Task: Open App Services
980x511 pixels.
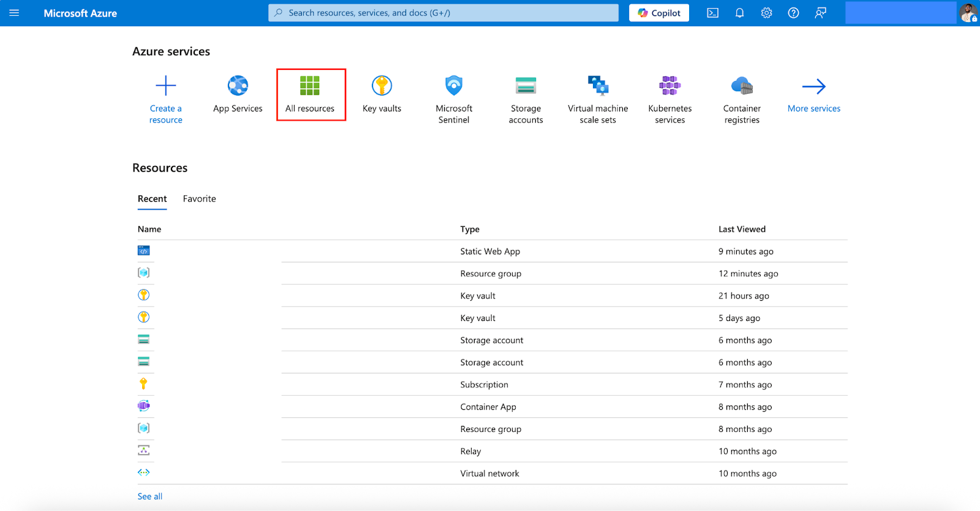Action: [238, 95]
